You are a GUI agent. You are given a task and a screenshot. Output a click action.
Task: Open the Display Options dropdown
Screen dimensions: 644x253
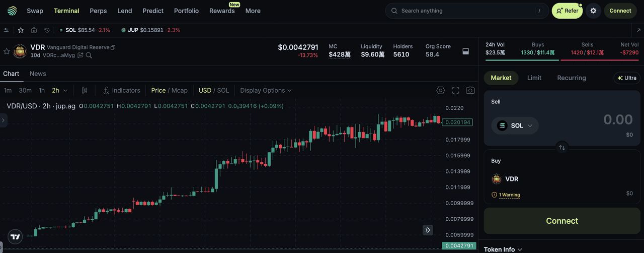[266, 90]
